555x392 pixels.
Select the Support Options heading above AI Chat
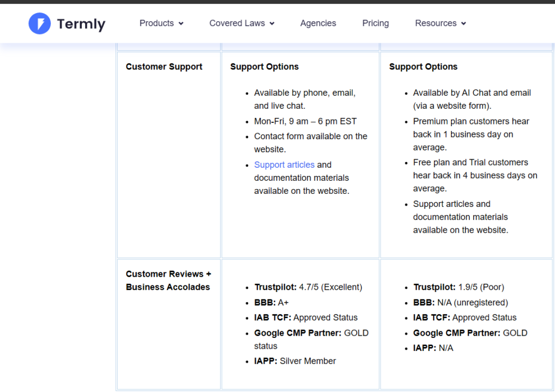[423, 67]
